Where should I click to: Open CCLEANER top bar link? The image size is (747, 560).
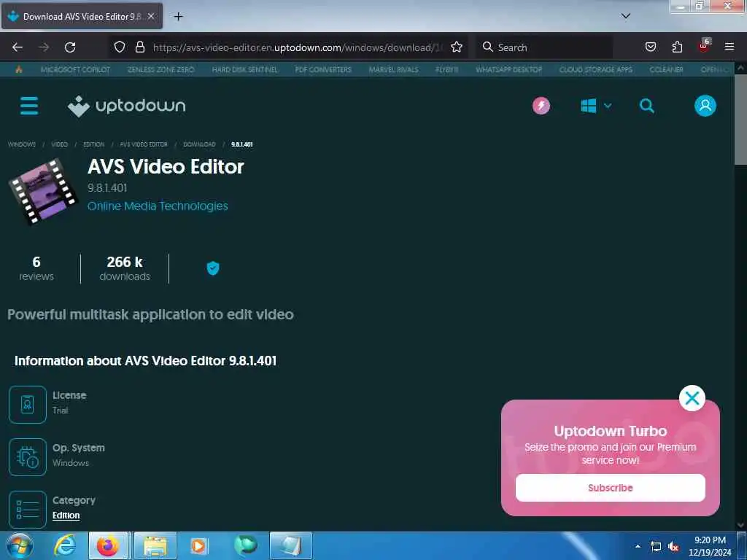667,69
